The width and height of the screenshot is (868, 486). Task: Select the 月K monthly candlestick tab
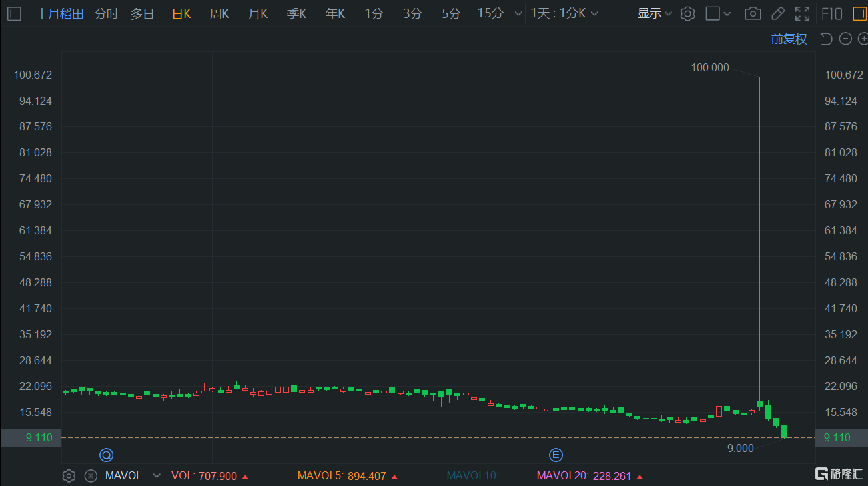[x=258, y=13]
